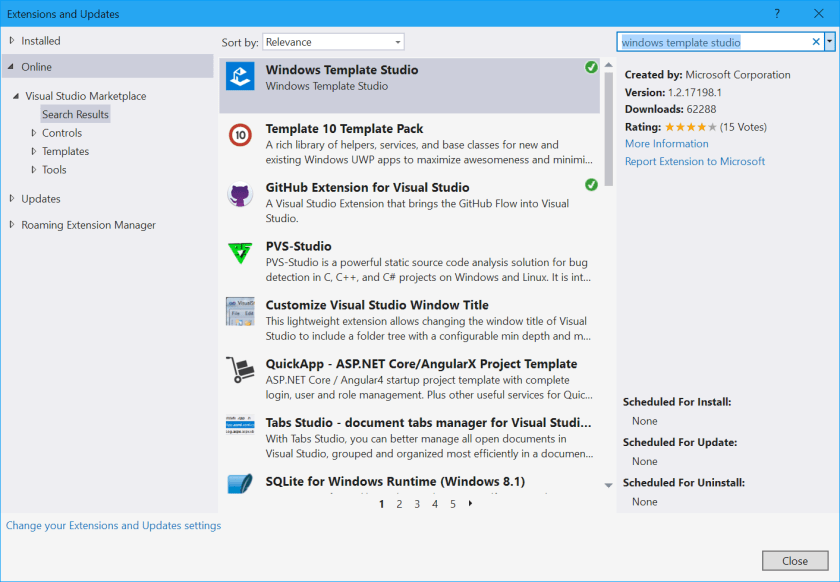Click the Customize Visual Studio Window Title icon
This screenshot has height=582, width=840.
240,311
